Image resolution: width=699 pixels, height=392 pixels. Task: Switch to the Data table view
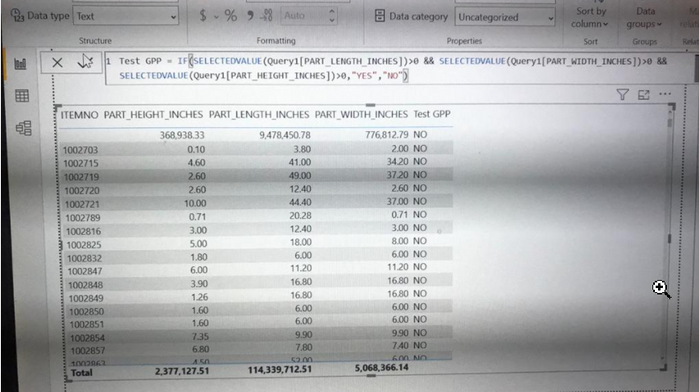pos(22,95)
